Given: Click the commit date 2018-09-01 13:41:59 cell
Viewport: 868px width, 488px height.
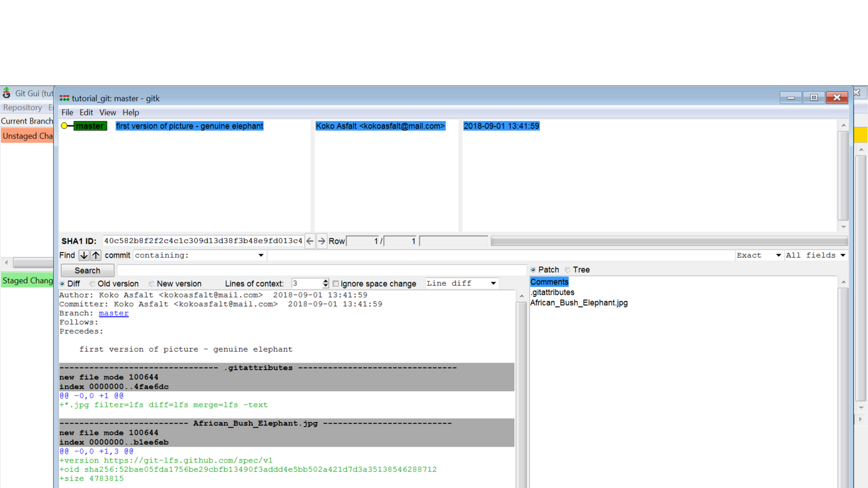Looking at the screenshot, I should coord(501,126).
